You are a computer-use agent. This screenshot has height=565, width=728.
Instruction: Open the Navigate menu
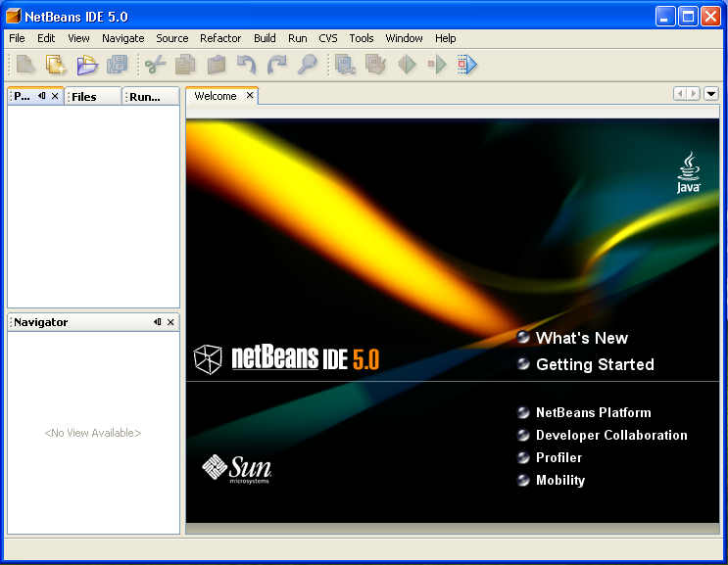(x=123, y=38)
